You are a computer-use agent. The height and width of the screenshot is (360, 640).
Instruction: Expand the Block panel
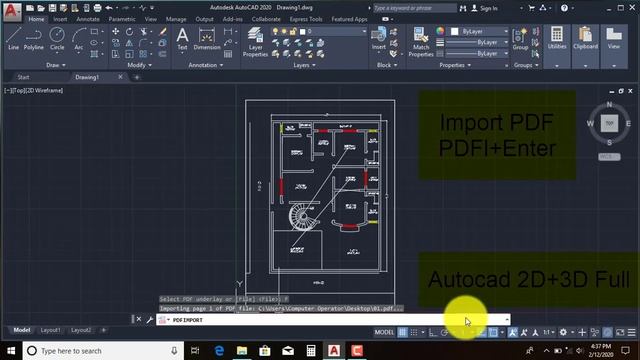pyautogui.click(x=387, y=65)
